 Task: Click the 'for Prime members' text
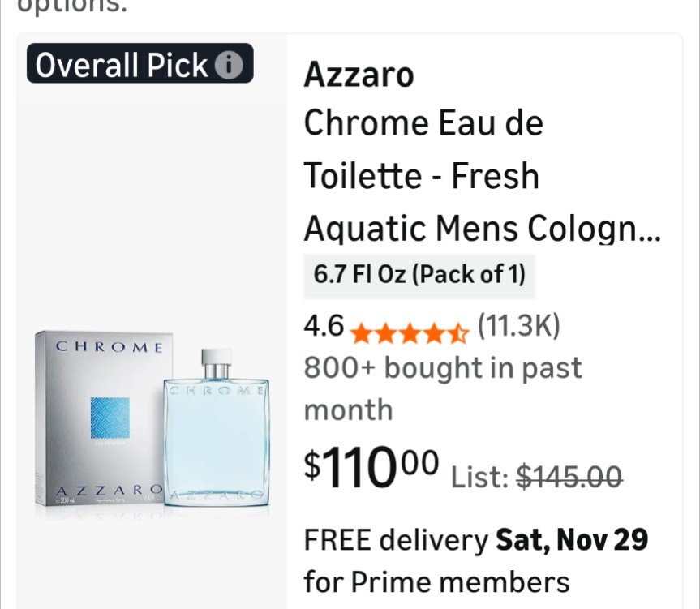click(x=436, y=581)
